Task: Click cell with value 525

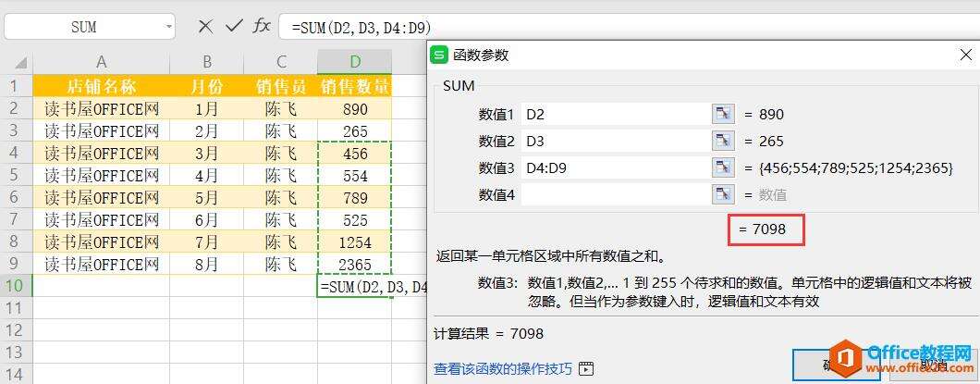Action: point(355,220)
